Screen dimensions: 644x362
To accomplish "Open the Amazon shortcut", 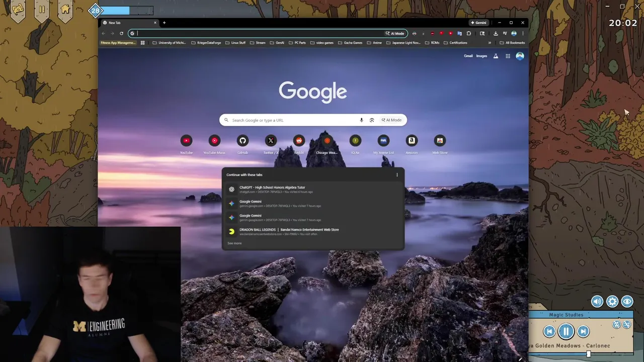I will point(412,144).
